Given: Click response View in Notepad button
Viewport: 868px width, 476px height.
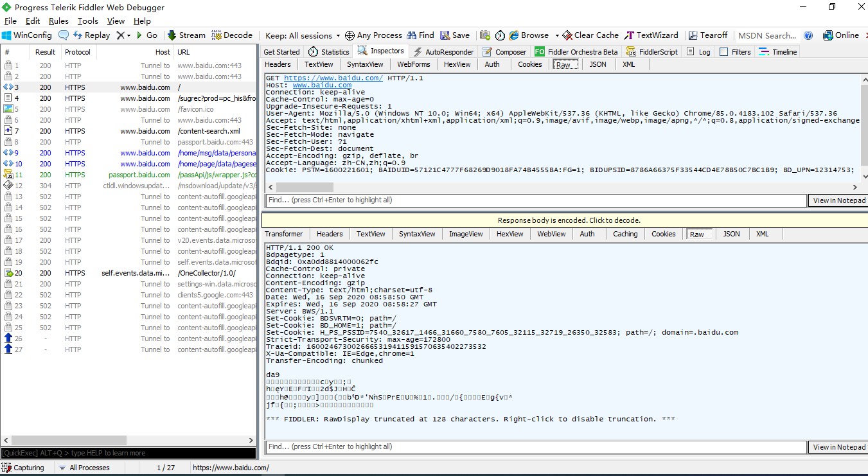Looking at the screenshot, I should pyautogui.click(x=839, y=447).
